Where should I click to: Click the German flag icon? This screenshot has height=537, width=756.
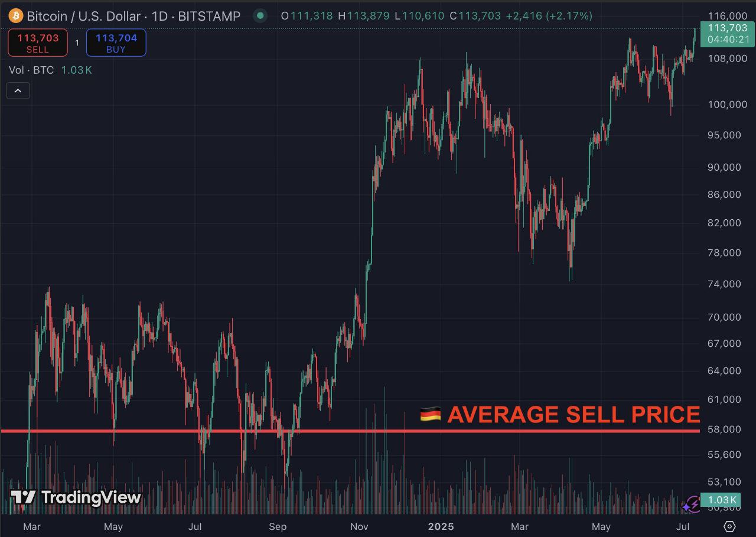coord(430,415)
